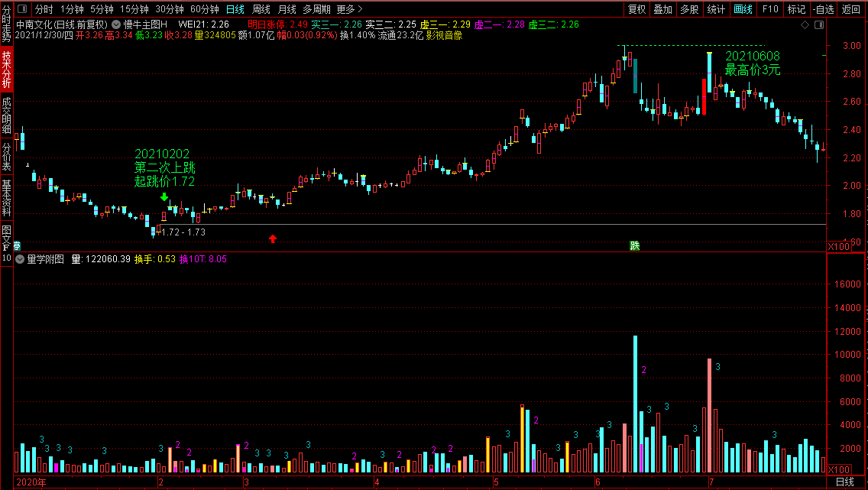Click the 标记 mark button
Viewport: 868px width, 490px height.
point(797,9)
